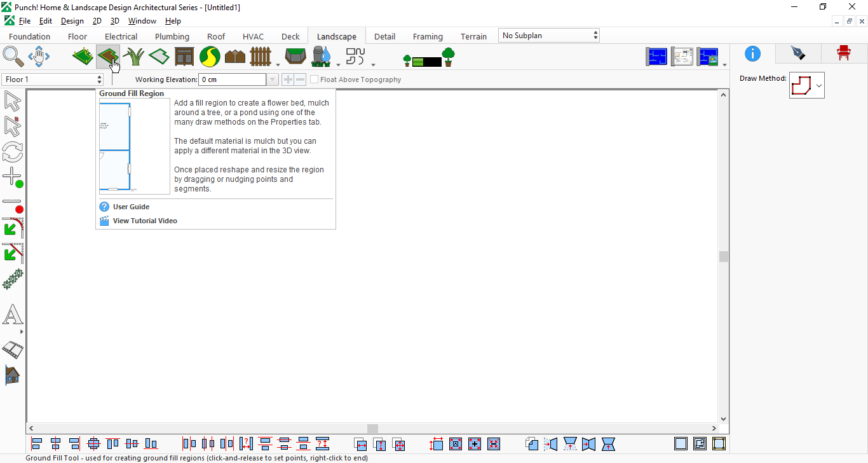Toggle Float Above Topography checkbox
This screenshot has width=868, height=463.
click(315, 79)
